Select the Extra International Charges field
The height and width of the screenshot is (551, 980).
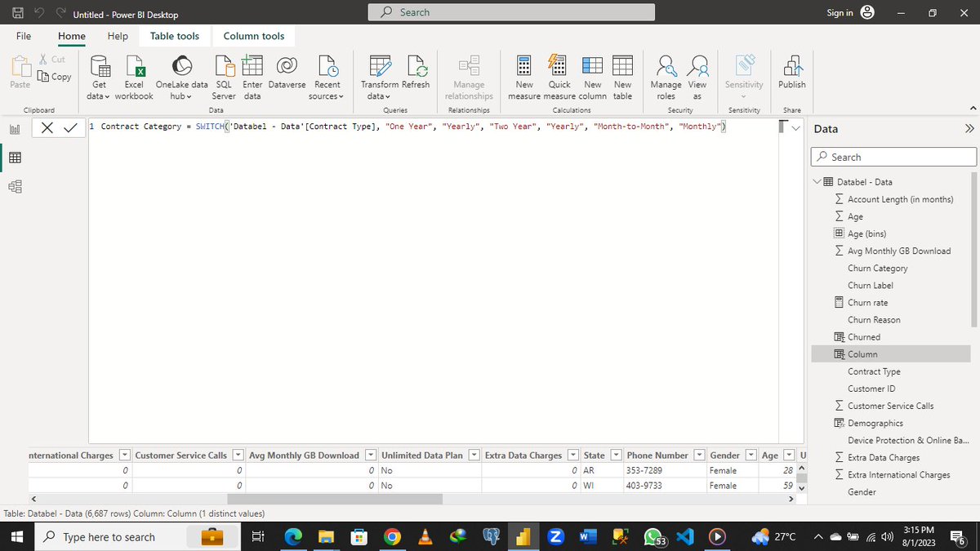pos(898,474)
